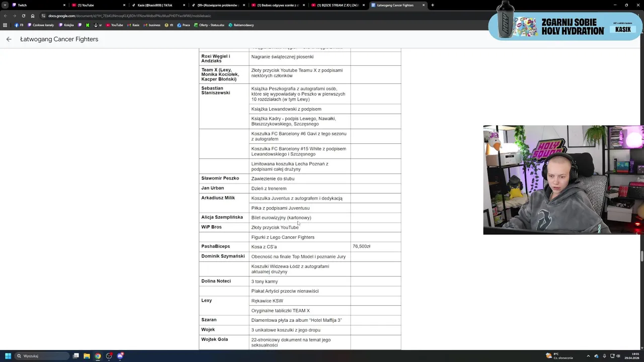Select the Limitowana koszulka Lecha Poznań cell

(300, 166)
